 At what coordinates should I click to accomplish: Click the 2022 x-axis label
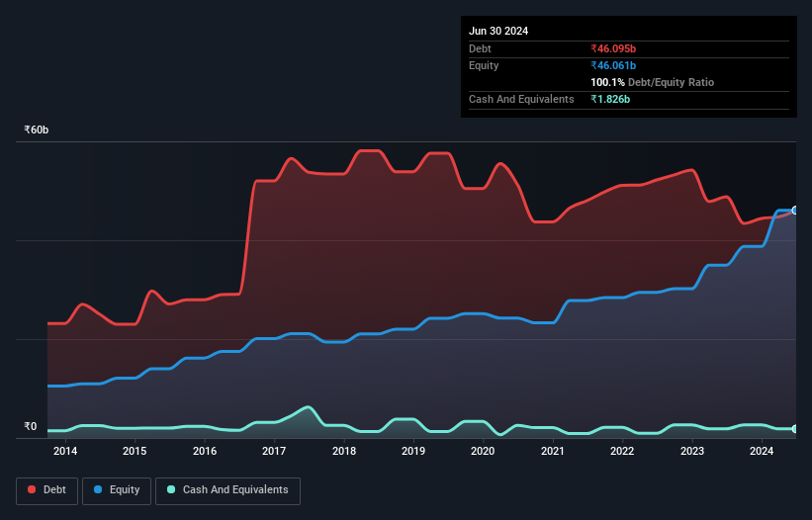pos(622,451)
